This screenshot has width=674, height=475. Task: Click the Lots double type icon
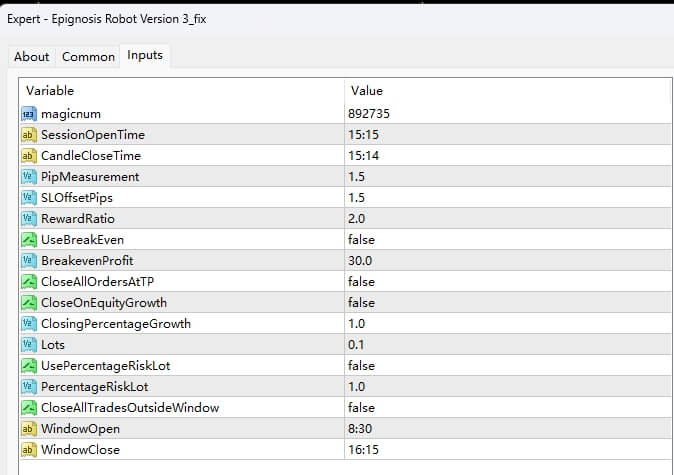(x=28, y=345)
